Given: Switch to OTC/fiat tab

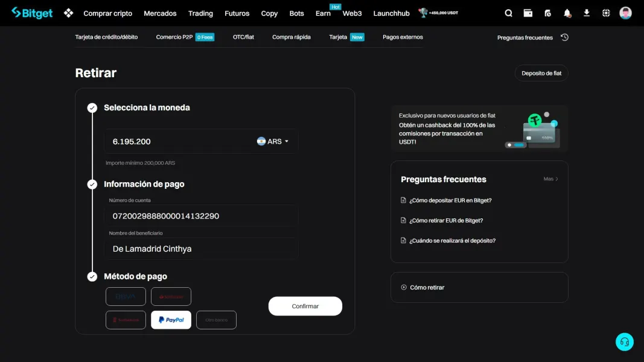Looking at the screenshot, I should 244,37.
